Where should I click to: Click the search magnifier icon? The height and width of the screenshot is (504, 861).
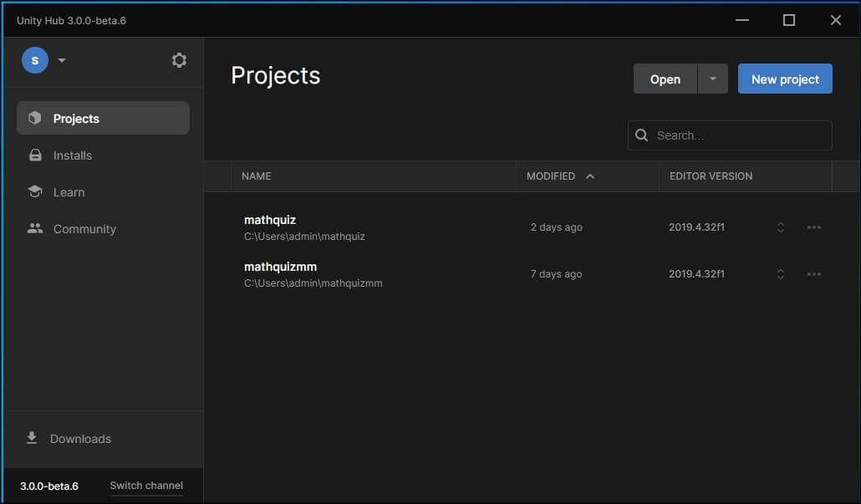641,135
